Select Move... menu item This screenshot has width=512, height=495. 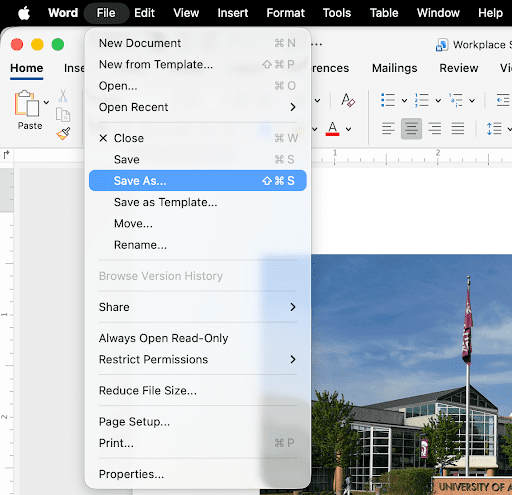pyautogui.click(x=198, y=223)
